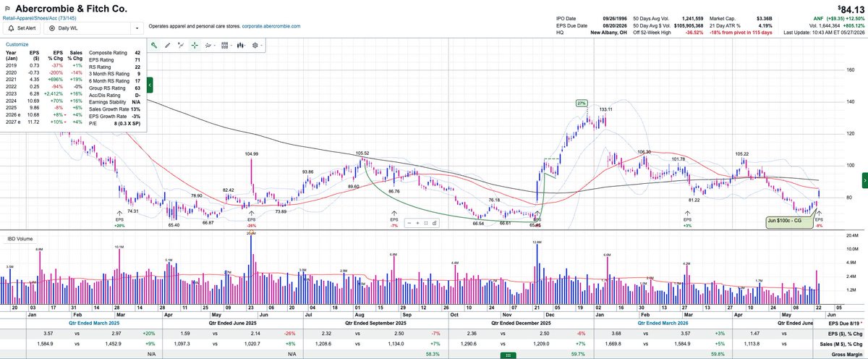This screenshot has width=868, height=359.
Task: Click the green handle at the table bottom
Action: 508,355
